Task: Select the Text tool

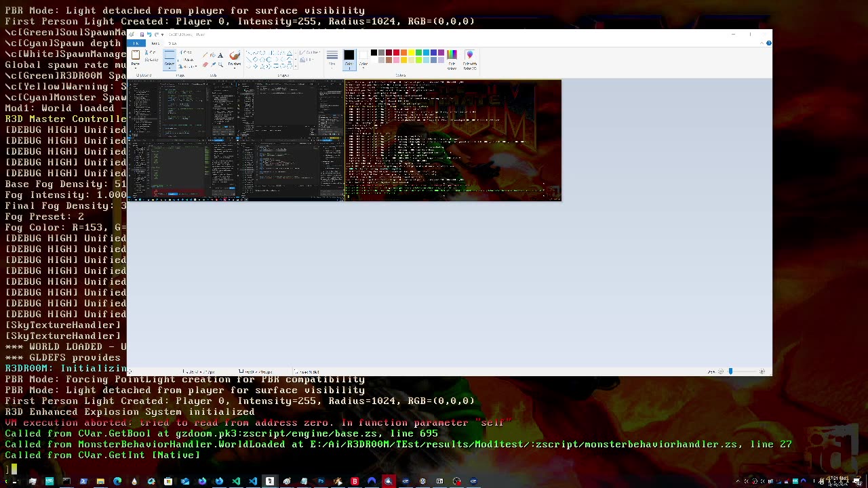Action: [220, 55]
